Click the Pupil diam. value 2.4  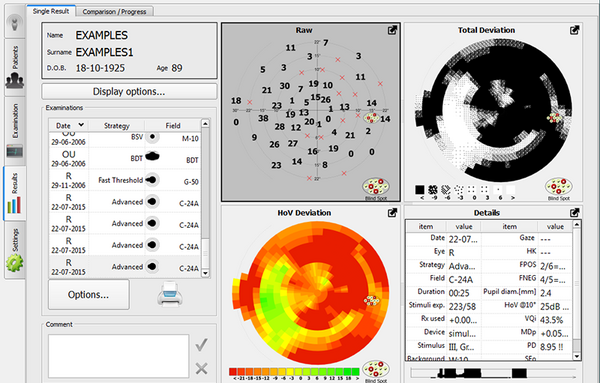(x=545, y=293)
